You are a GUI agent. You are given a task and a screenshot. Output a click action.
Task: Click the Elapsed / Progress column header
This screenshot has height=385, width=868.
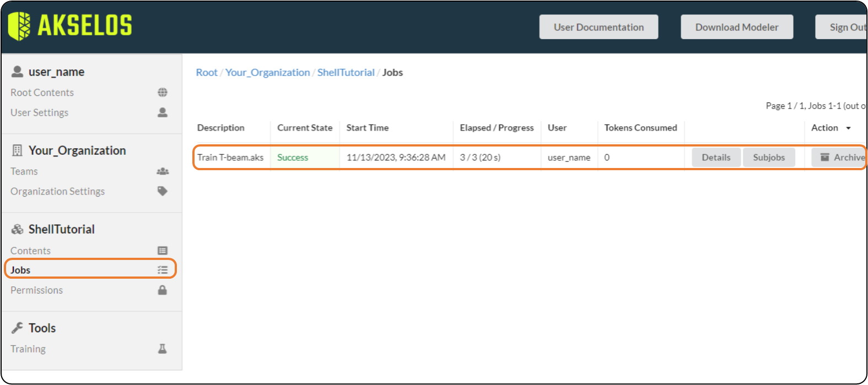pyautogui.click(x=497, y=128)
